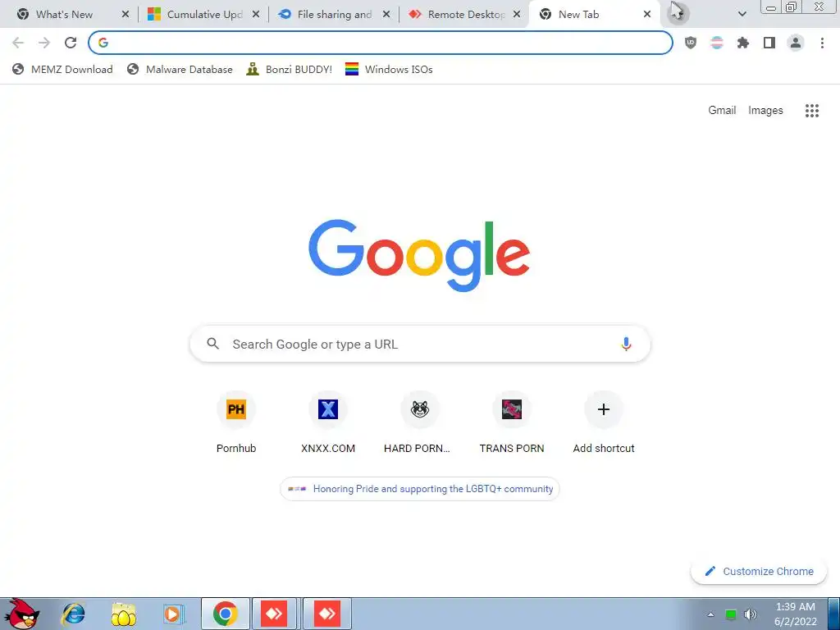840x630 pixels.
Task: Open the Gmail link
Action: point(722,111)
